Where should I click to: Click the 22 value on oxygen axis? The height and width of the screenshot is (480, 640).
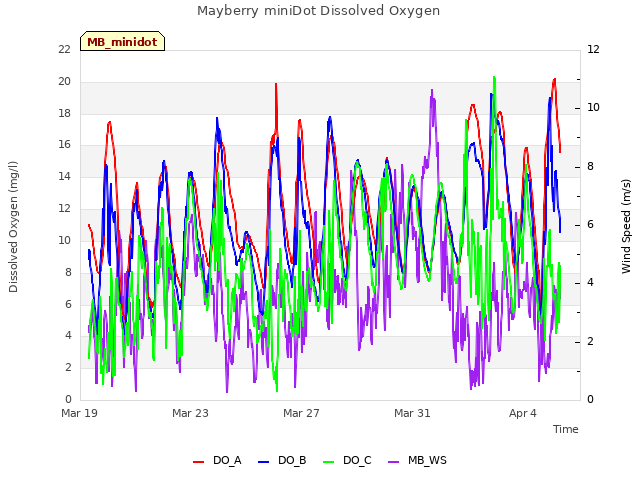pos(64,49)
